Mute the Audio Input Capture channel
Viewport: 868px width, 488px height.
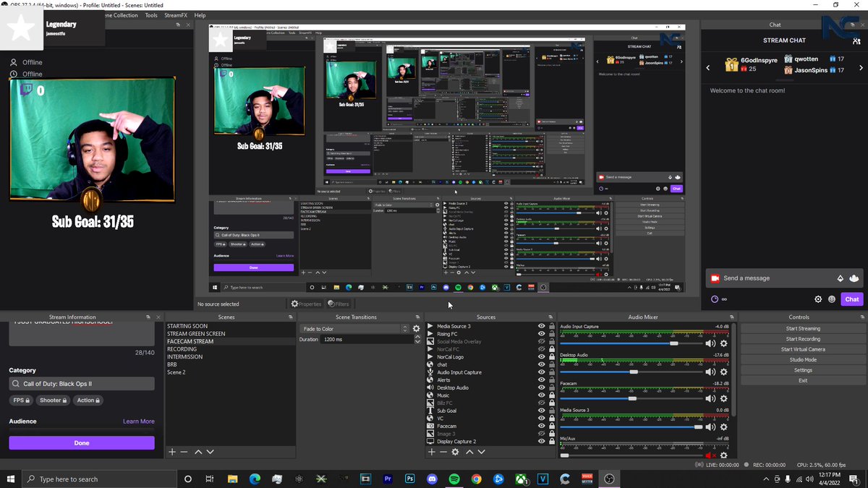pyautogui.click(x=710, y=343)
